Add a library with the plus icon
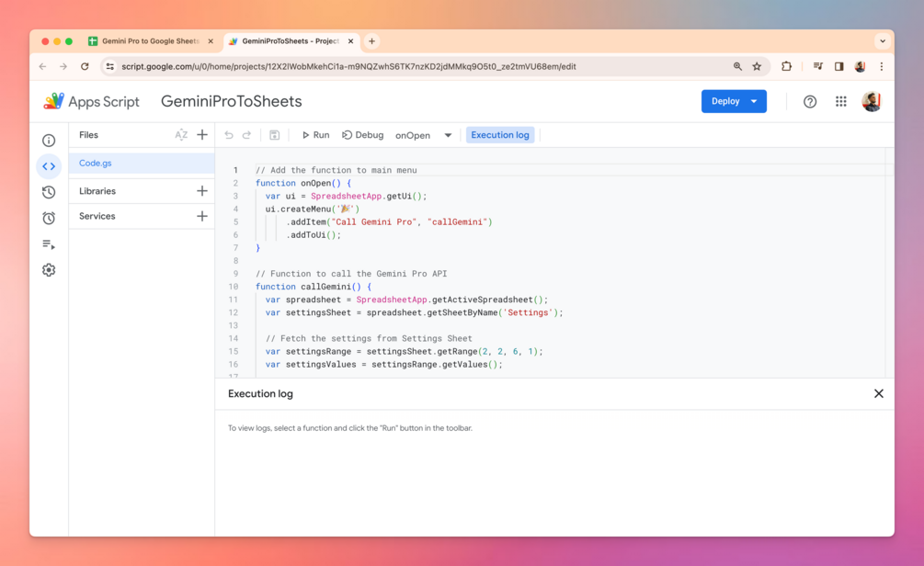This screenshot has height=566, width=924. click(x=202, y=190)
